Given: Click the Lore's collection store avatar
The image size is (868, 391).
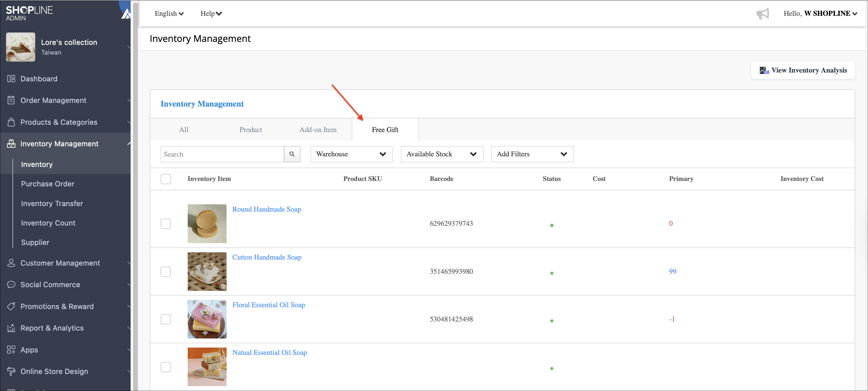Looking at the screenshot, I should pos(21,47).
